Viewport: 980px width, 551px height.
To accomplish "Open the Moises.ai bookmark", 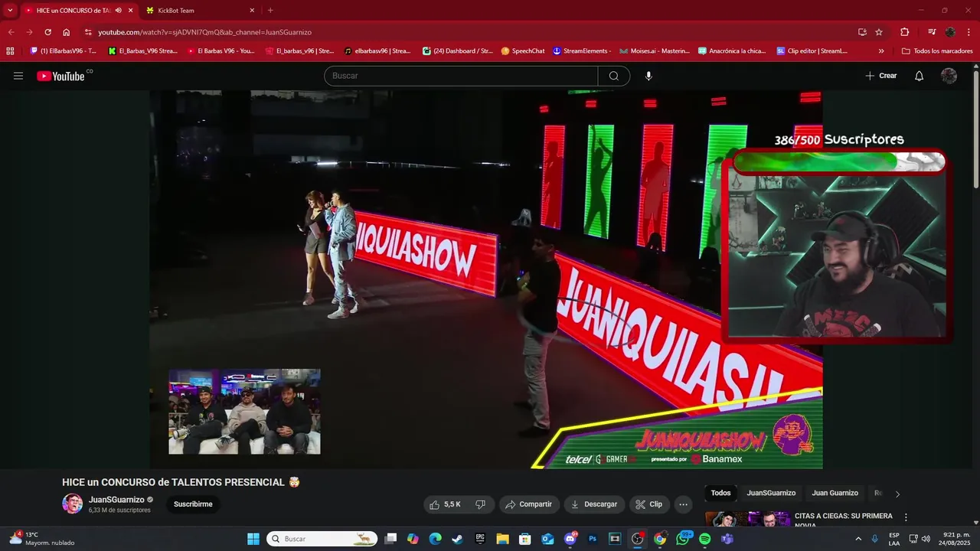I will point(654,51).
